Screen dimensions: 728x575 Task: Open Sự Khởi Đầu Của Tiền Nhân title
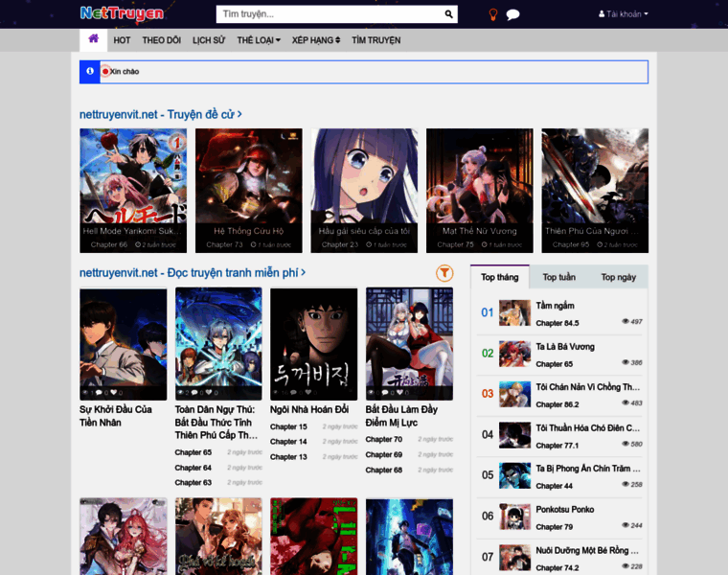tap(116, 416)
